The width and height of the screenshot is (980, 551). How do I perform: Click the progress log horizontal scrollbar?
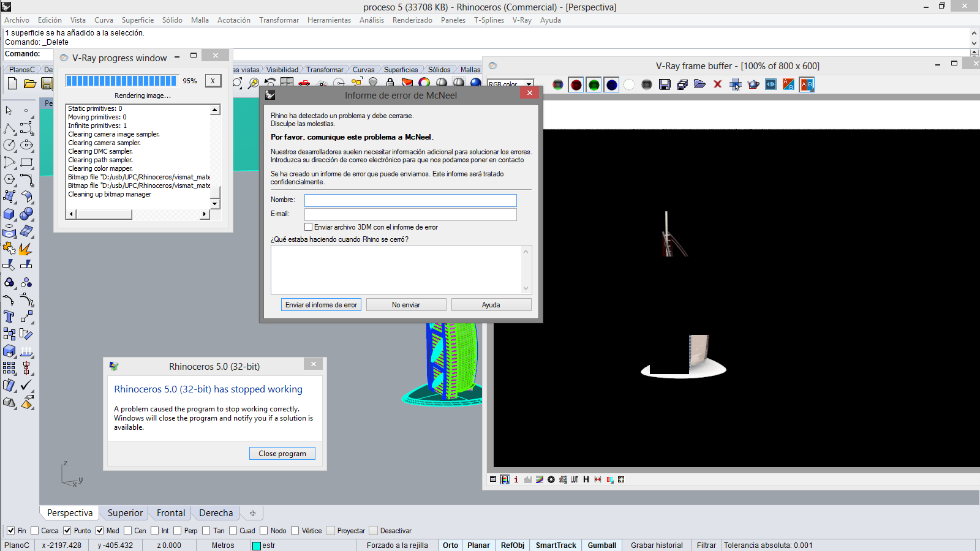[138, 214]
